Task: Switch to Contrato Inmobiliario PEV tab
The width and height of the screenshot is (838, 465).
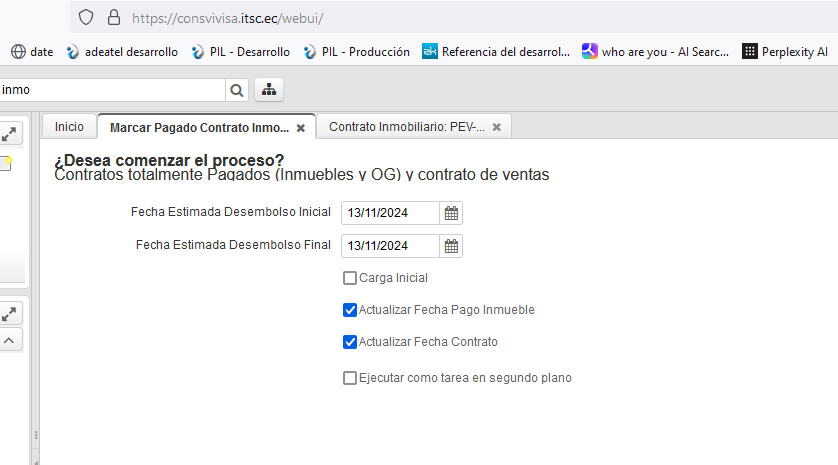Action: [406, 127]
